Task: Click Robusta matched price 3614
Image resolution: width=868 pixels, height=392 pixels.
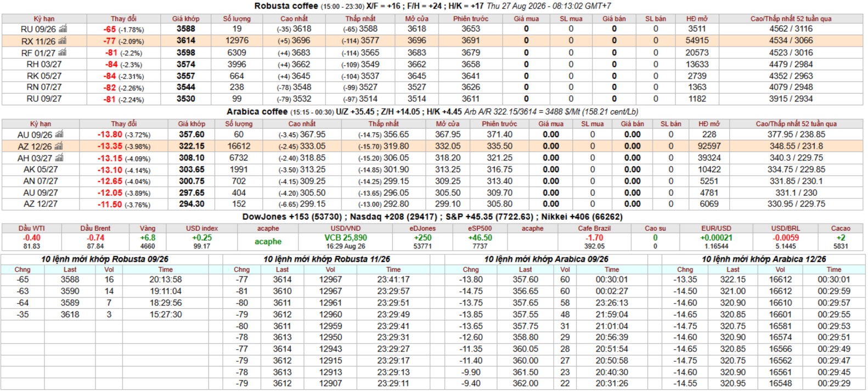Action: [186, 41]
